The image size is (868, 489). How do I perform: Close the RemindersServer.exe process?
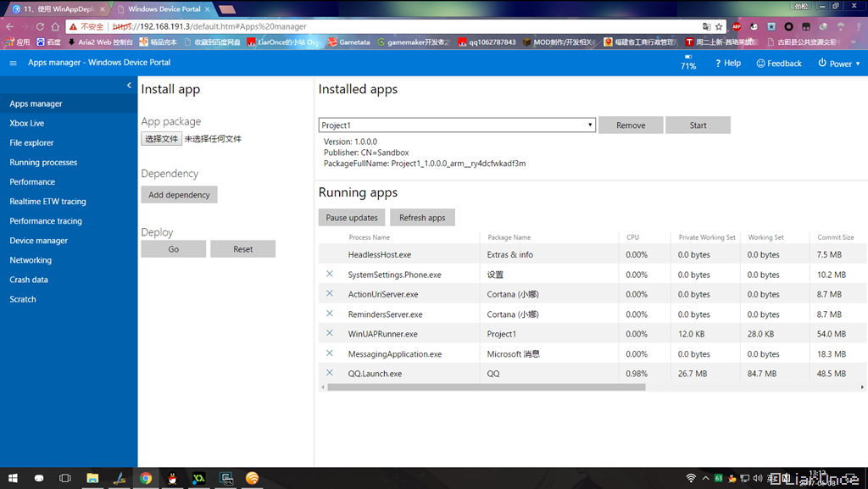tap(330, 314)
